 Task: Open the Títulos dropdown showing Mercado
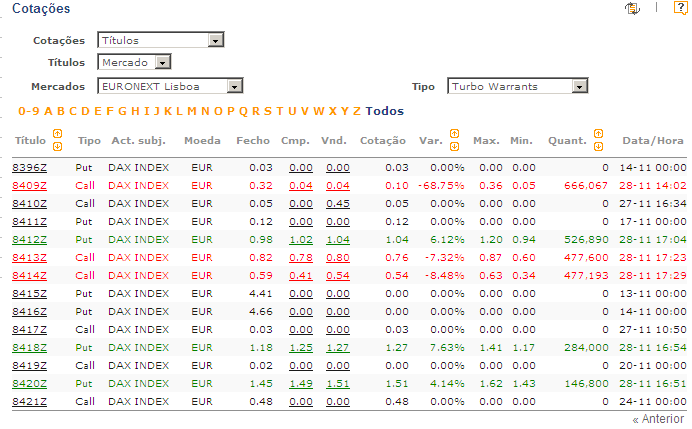click(x=134, y=62)
